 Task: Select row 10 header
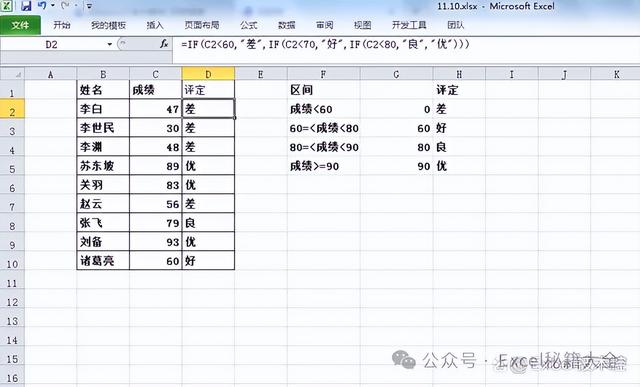pyautogui.click(x=12, y=261)
